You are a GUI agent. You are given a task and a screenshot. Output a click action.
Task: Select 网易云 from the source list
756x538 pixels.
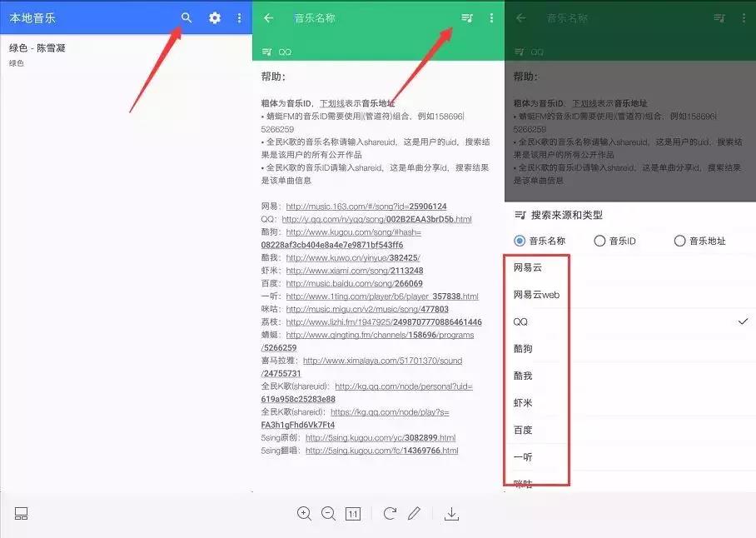[x=529, y=267]
